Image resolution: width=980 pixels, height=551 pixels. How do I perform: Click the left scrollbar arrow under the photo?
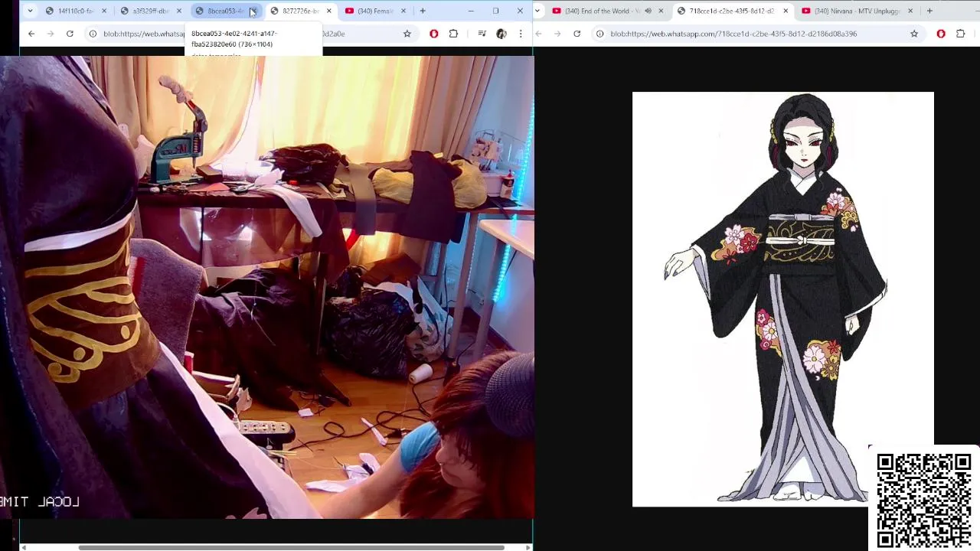(24, 547)
